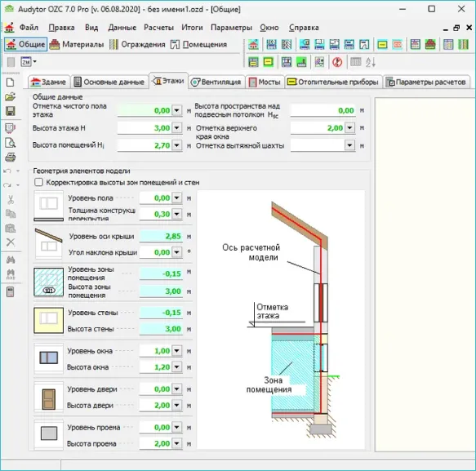This screenshot has height=471, width=476.
Task: Click the Общие toolbar button
Action: [x=26, y=44]
